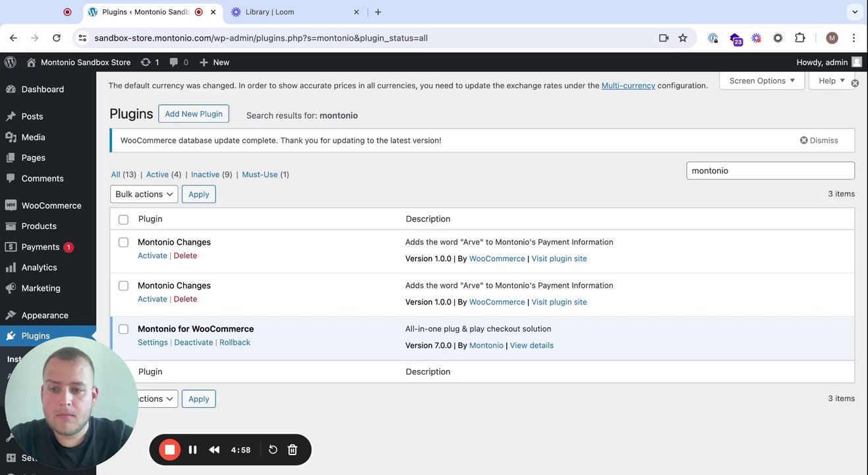Expand the Screen Options panel

(x=762, y=80)
